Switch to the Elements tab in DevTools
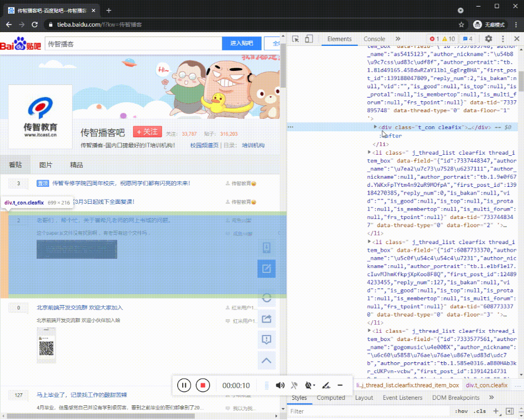The height and width of the screenshot is (420, 524). click(339, 39)
